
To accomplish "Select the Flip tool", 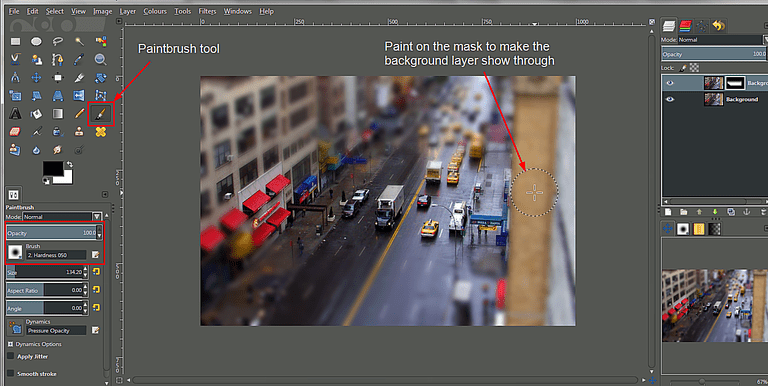I will pos(79,96).
